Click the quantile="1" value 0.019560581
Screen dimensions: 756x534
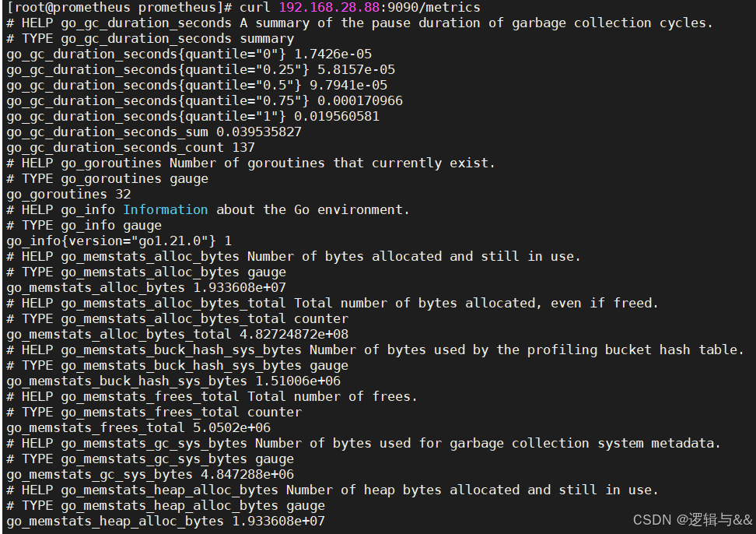pos(337,116)
